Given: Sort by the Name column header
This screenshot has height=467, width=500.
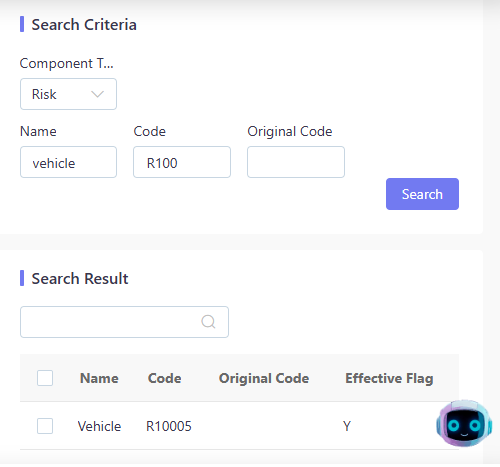Looking at the screenshot, I should pyautogui.click(x=99, y=378).
